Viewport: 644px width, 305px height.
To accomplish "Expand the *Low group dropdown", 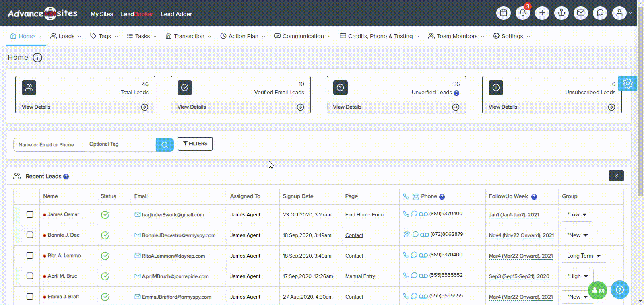I will [x=577, y=215].
